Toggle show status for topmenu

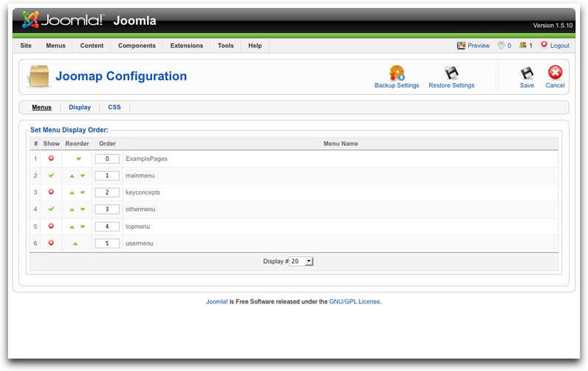pyautogui.click(x=51, y=226)
